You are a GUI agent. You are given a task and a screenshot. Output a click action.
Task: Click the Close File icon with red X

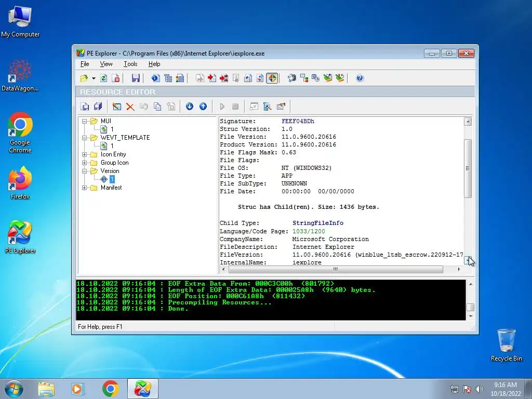[x=116, y=78]
